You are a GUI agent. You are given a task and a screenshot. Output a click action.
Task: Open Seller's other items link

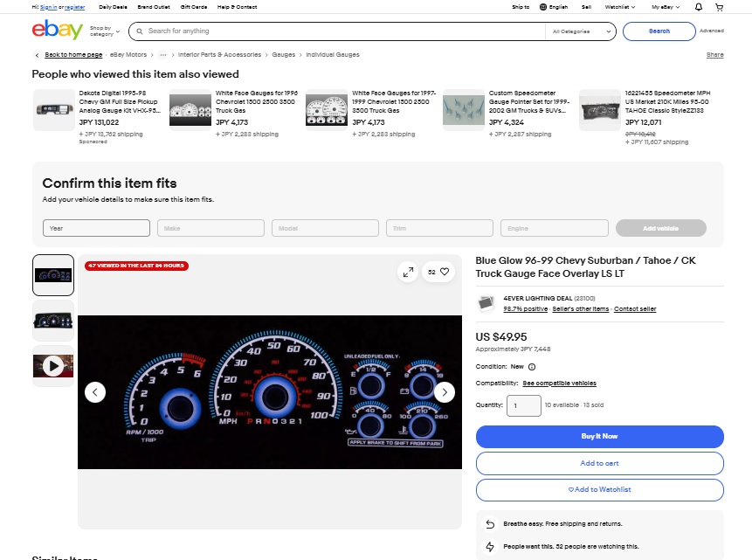[580, 309]
